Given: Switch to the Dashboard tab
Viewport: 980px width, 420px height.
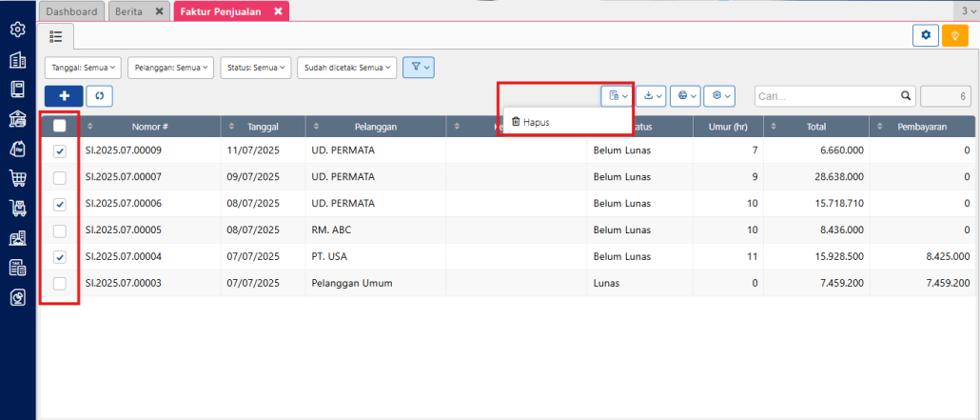Looking at the screenshot, I should pyautogui.click(x=71, y=11).
